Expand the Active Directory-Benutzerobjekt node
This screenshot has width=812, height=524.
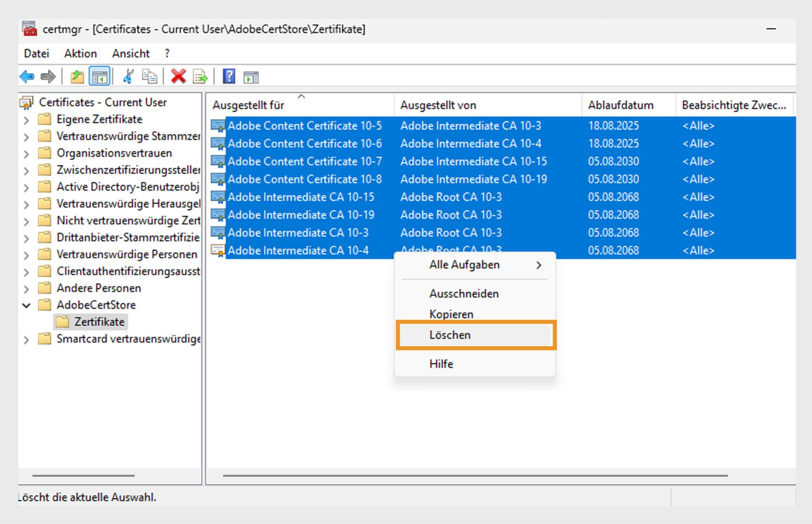point(27,188)
